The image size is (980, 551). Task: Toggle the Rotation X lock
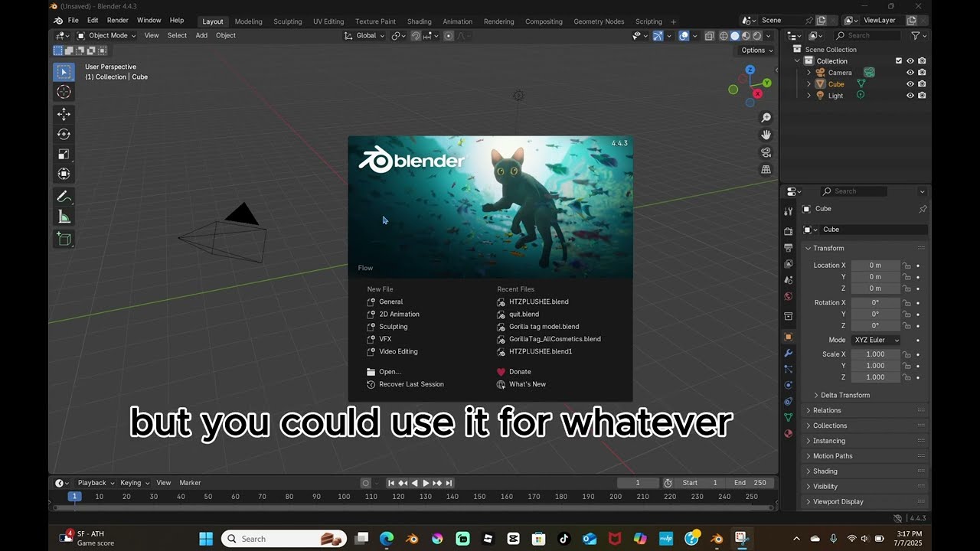(x=906, y=302)
